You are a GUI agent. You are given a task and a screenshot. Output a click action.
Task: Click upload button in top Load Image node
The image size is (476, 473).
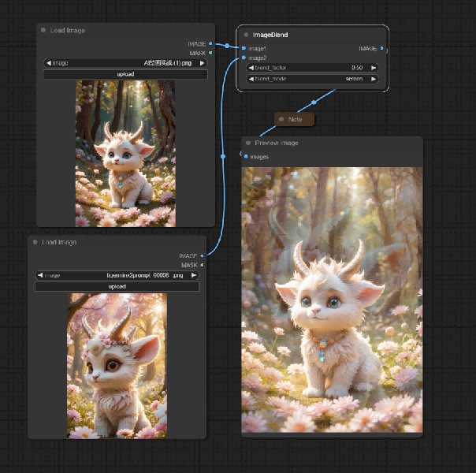pos(125,74)
